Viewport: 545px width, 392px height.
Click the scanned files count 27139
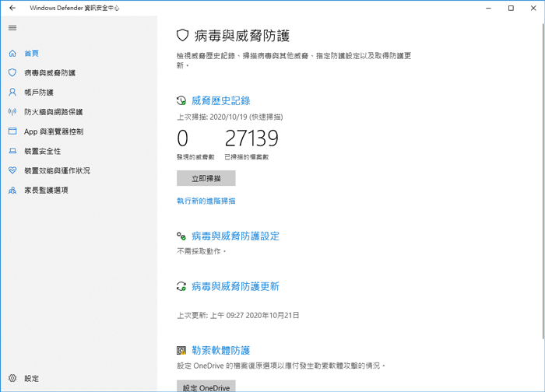(251, 138)
